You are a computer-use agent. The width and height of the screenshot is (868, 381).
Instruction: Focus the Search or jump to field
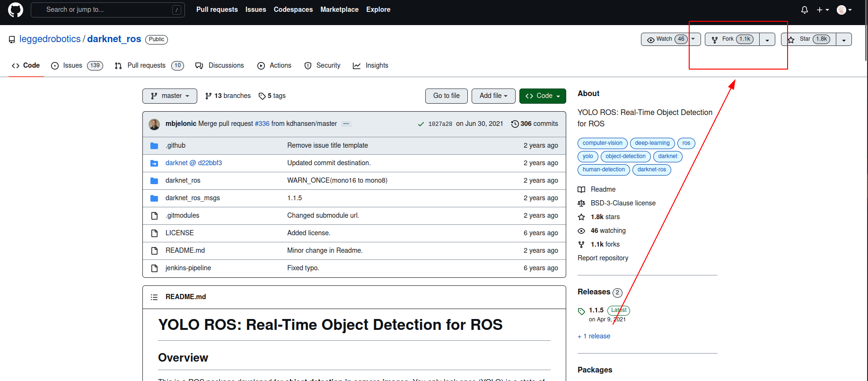pos(107,10)
